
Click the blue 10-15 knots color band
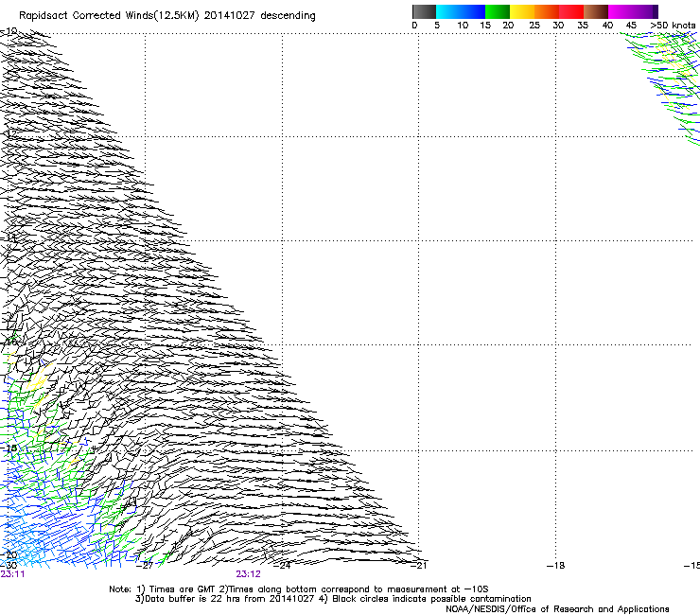[473, 11]
